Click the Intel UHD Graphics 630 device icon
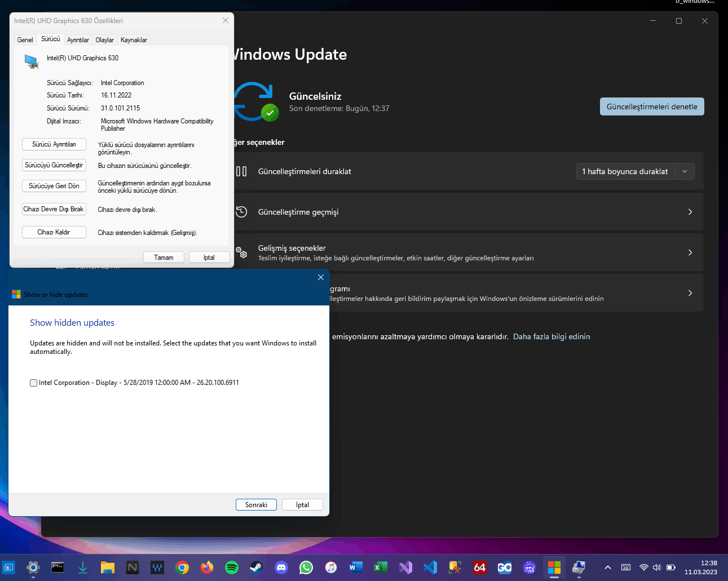This screenshot has height=581, width=728. (x=32, y=61)
